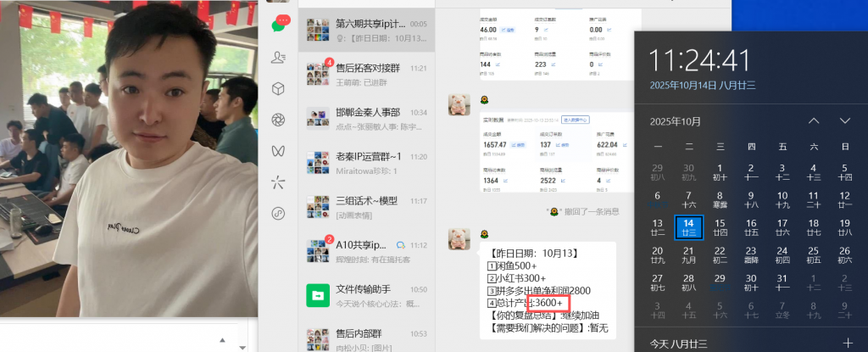Click the 11:21 timestamp on 售后拓客对接群
Screen dimensions: 868x352
[419, 69]
